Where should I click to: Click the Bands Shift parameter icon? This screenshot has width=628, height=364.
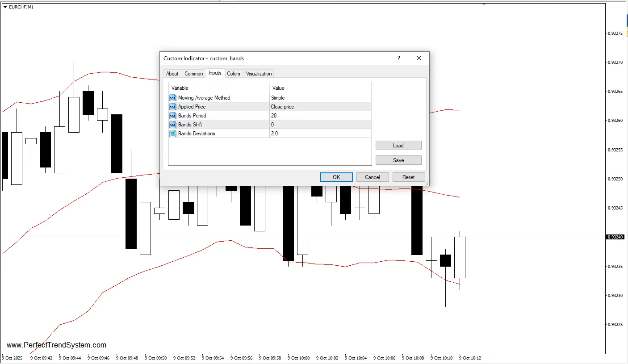click(172, 125)
